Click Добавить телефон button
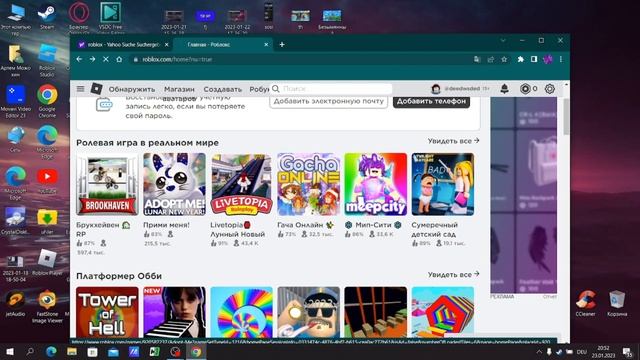This screenshot has height=360, width=640. pos(431,101)
